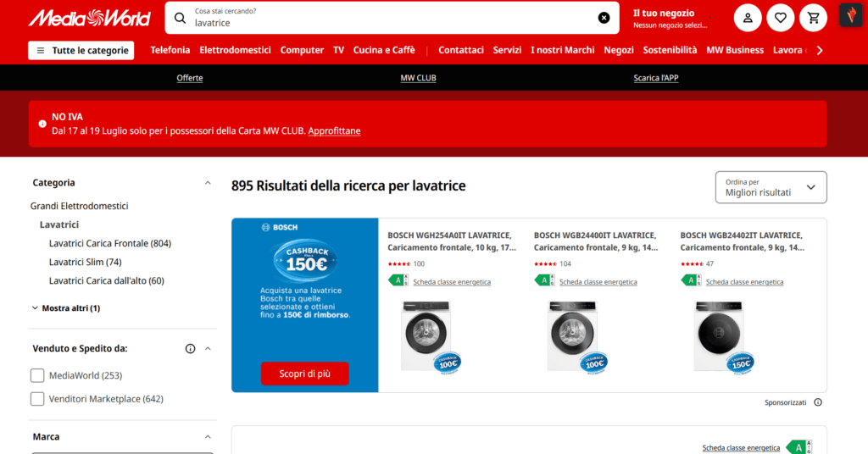Go to the Contattaci page
The height and width of the screenshot is (454, 868).
click(x=461, y=50)
